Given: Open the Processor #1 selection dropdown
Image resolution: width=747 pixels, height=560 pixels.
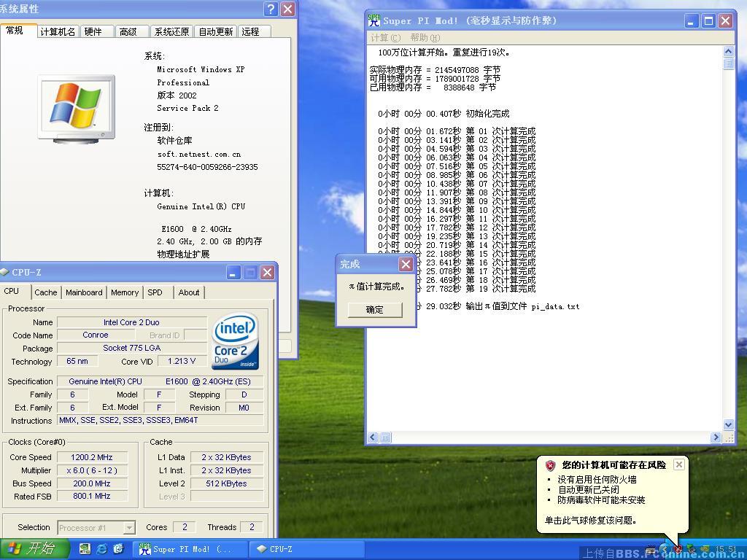Looking at the screenshot, I should click(x=128, y=527).
